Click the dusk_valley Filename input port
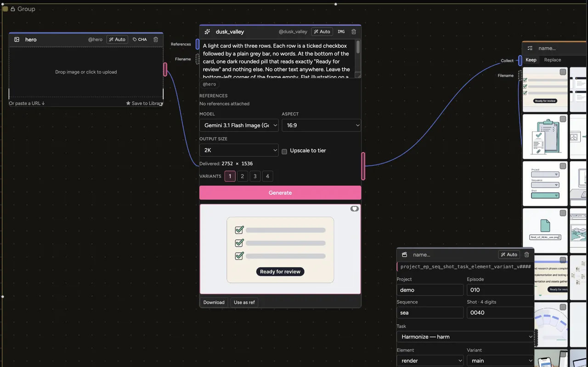Screen dimensions: 588x367 198,59
